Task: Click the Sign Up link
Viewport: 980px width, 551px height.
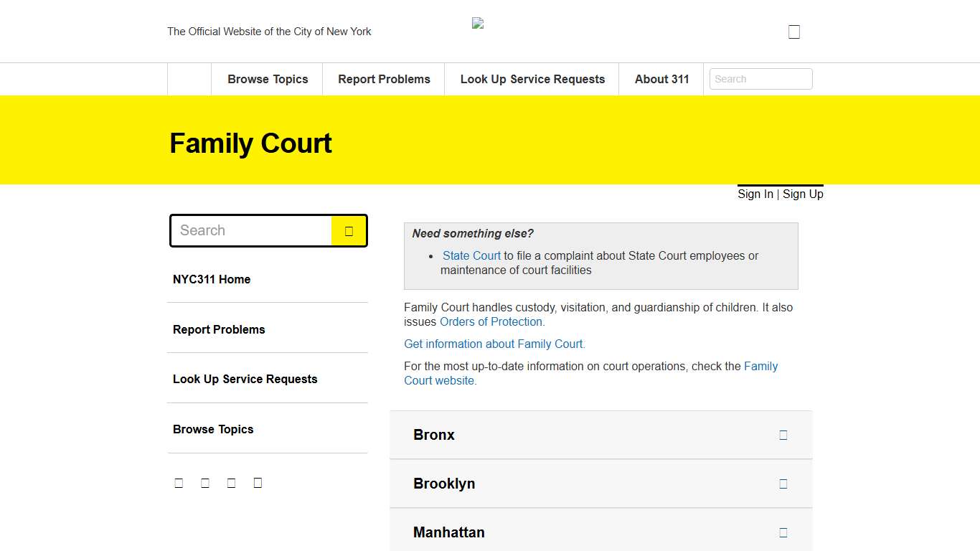Action: pyautogui.click(x=802, y=194)
